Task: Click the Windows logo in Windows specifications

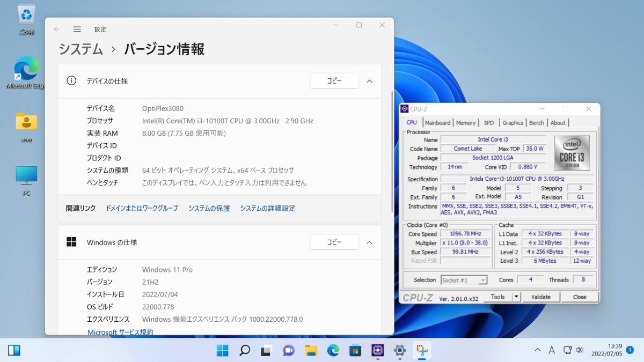Action: (x=71, y=242)
